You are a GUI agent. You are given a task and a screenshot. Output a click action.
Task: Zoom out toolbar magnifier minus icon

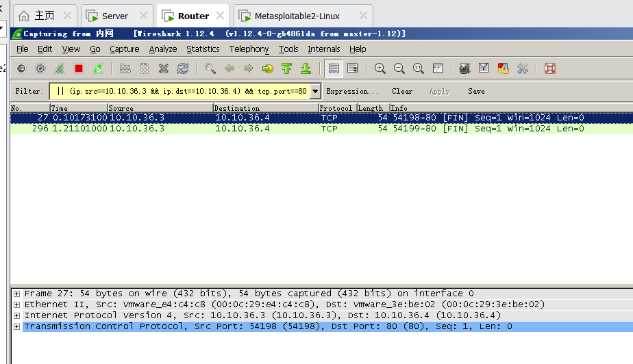(399, 68)
